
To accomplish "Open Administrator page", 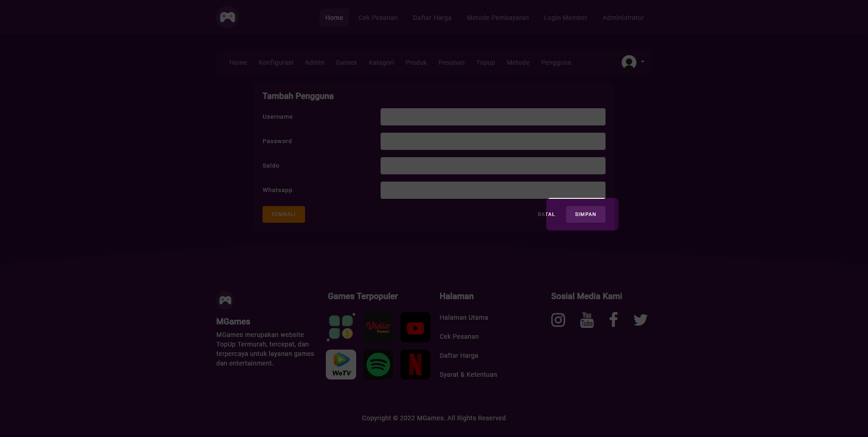I will tap(623, 18).
